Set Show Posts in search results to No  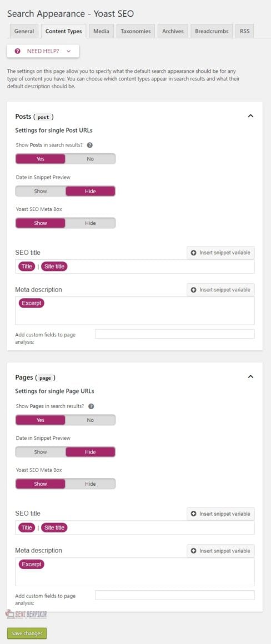(91, 159)
